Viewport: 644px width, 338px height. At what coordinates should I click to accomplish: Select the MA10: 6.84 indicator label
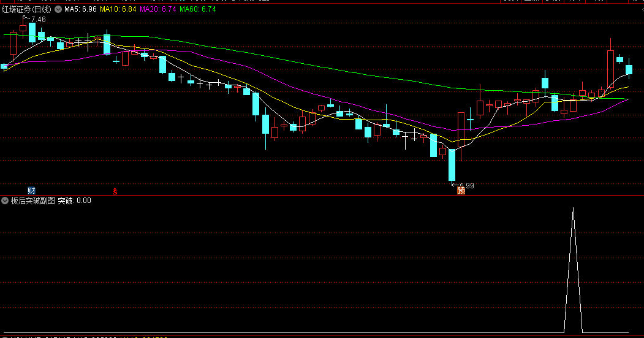tap(118, 9)
